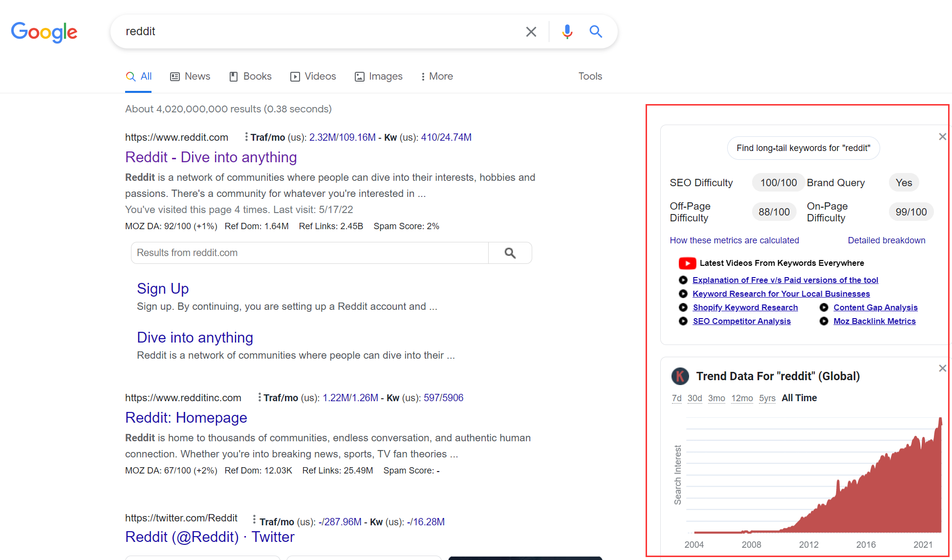Screen dimensions: 952x560
Task: Clear the search box with X icon
Action: (531, 32)
